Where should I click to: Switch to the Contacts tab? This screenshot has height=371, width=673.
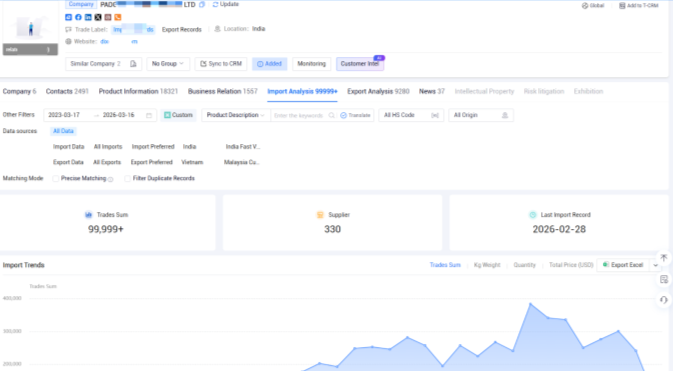tap(67, 91)
